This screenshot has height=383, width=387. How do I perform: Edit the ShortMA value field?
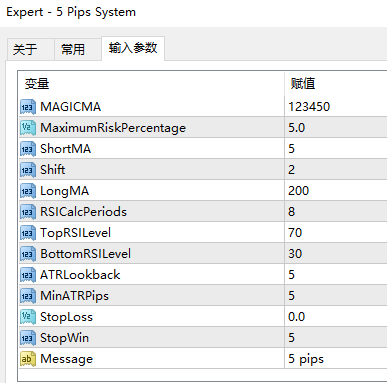click(x=336, y=149)
